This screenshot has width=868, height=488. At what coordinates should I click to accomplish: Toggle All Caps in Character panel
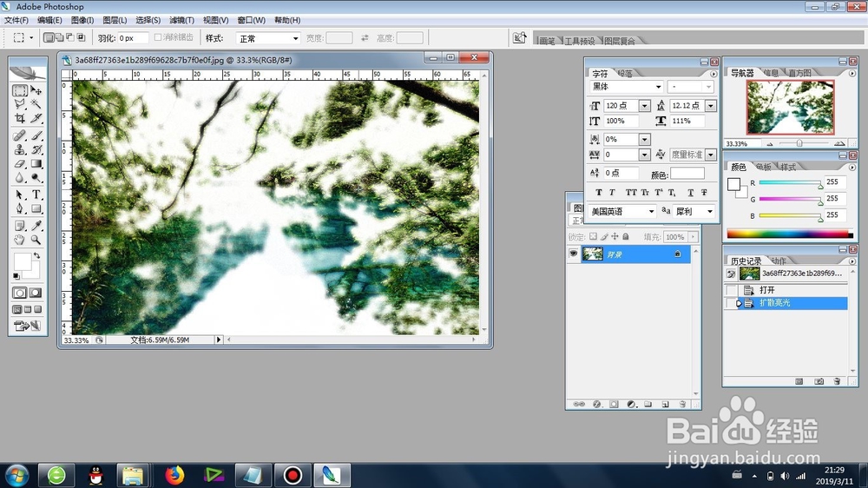[x=631, y=193]
